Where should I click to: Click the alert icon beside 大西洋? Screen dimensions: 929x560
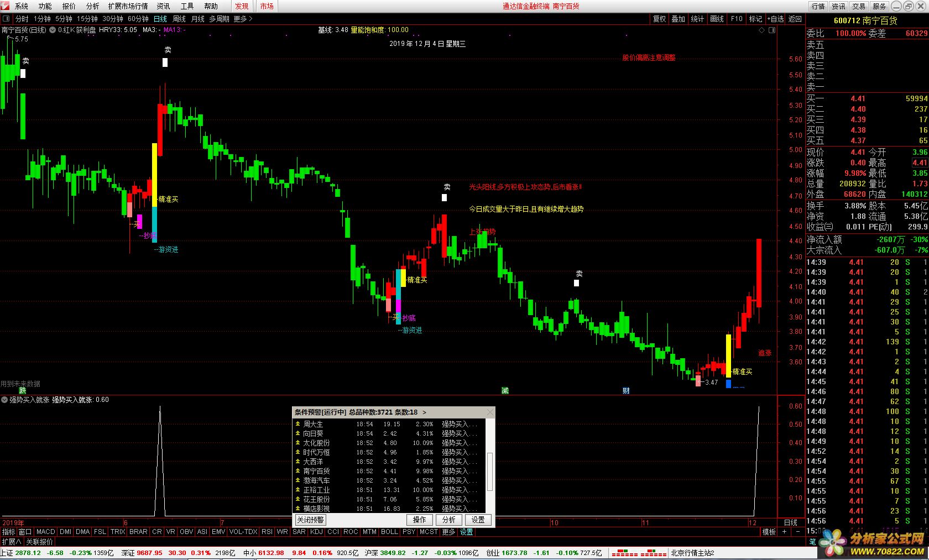click(x=298, y=462)
